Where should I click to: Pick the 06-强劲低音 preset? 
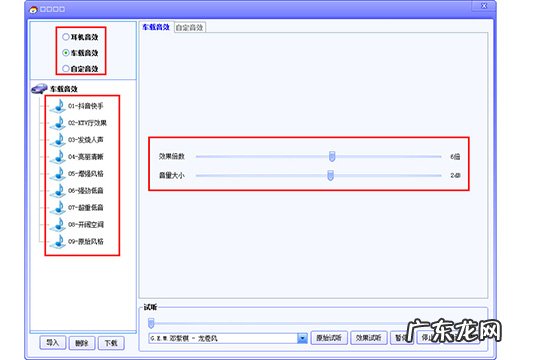pyautogui.click(x=86, y=191)
